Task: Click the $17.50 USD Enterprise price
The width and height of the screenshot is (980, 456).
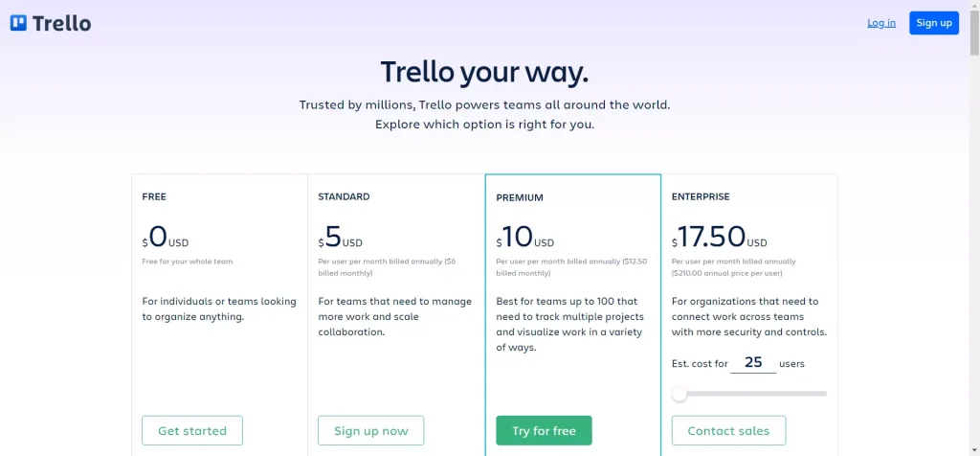Action: [x=720, y=239]
